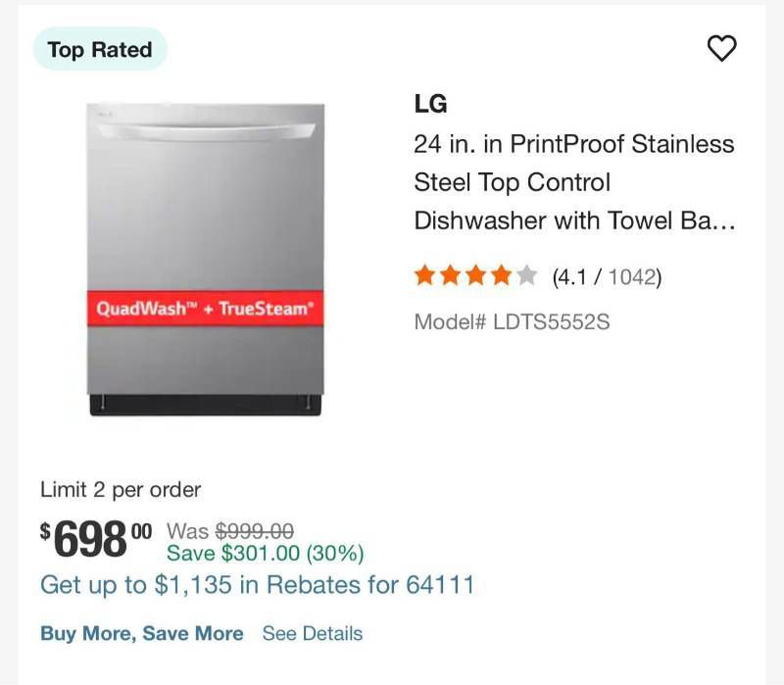
Task: Open the PrintProof Stainless Steel dishwasher title
Action: (573, 182)
